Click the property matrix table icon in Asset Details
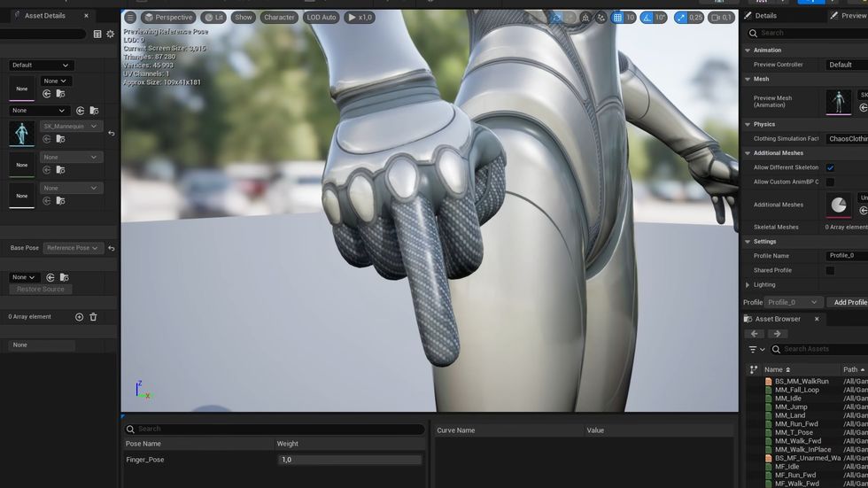 pos(97,35)
